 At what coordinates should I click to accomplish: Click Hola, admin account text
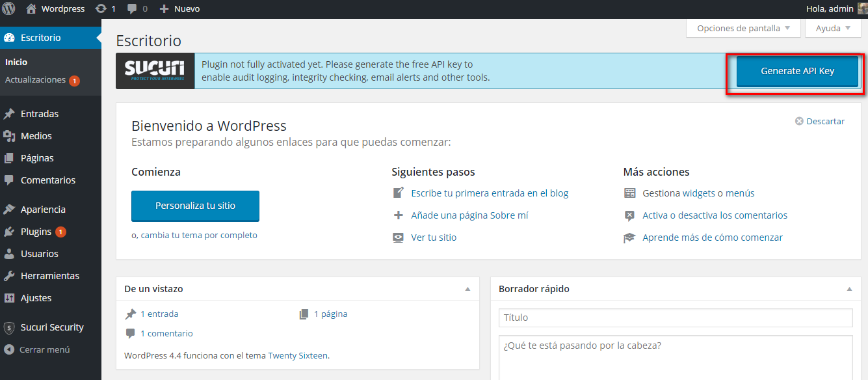[830, 9]
